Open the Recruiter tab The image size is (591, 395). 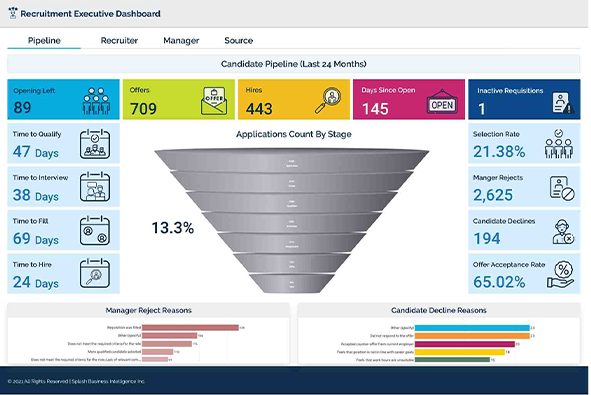[119, 40]
